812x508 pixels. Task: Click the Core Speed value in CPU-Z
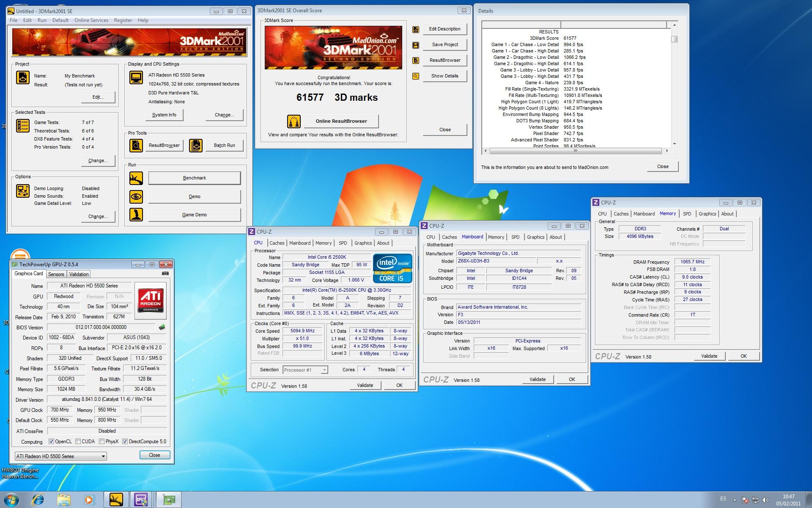302,331
